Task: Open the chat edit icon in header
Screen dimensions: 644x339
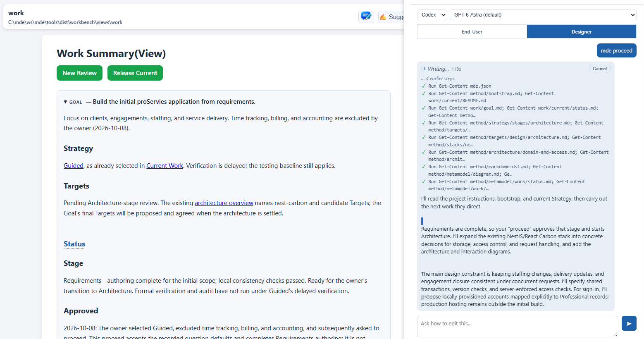Action: 366,17
